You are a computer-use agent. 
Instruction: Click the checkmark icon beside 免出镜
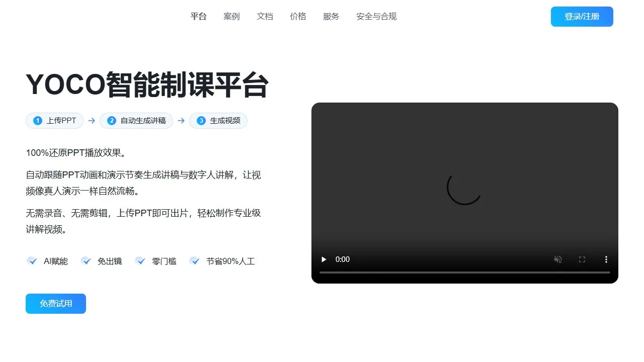pos(86,261)
